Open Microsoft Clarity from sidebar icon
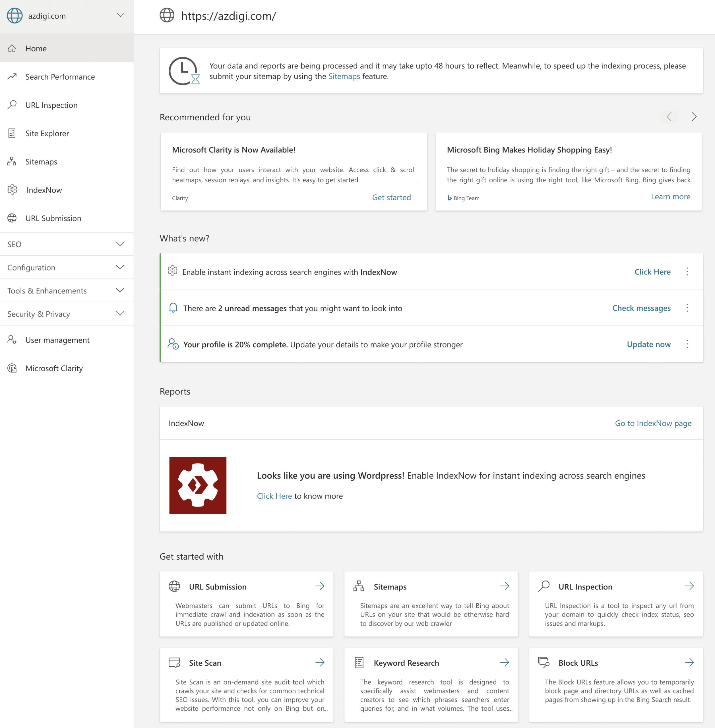 [13, 368]
